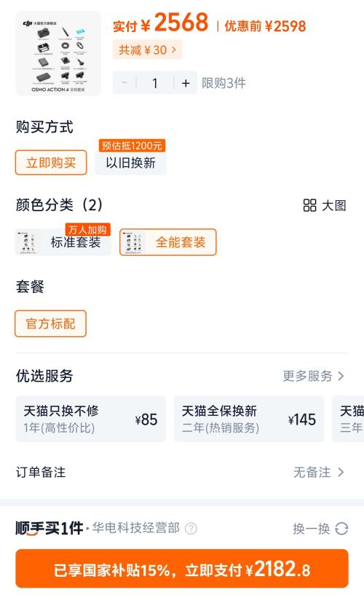Add 天猫只换不修 1-year service ¥85
This screenshot has width=364, height=603.
[91, 419]
